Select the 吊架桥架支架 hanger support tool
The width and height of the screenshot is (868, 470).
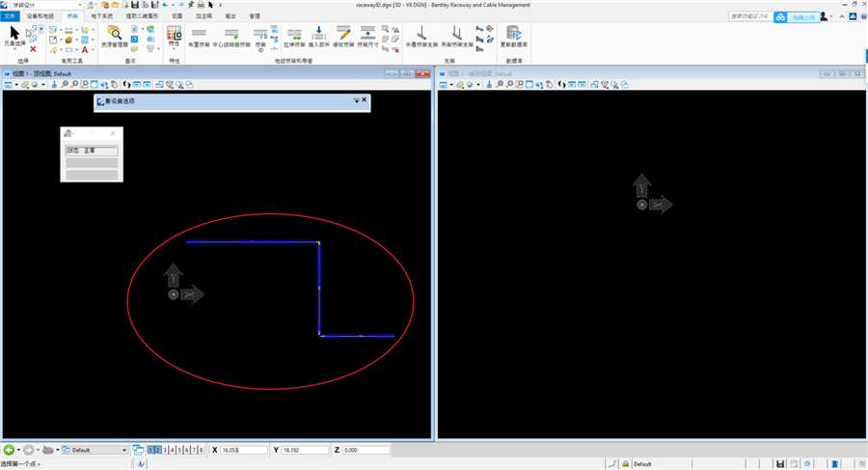(456, 37)
